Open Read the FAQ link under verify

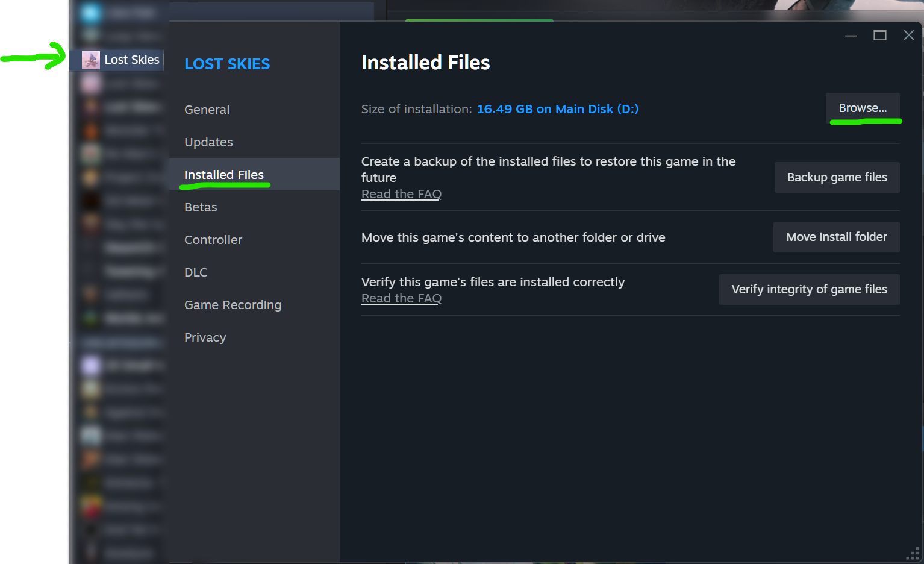pos(401,298)
